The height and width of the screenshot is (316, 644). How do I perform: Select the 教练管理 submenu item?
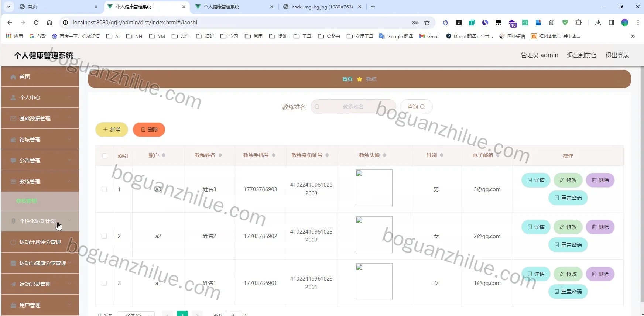(40, 201)
